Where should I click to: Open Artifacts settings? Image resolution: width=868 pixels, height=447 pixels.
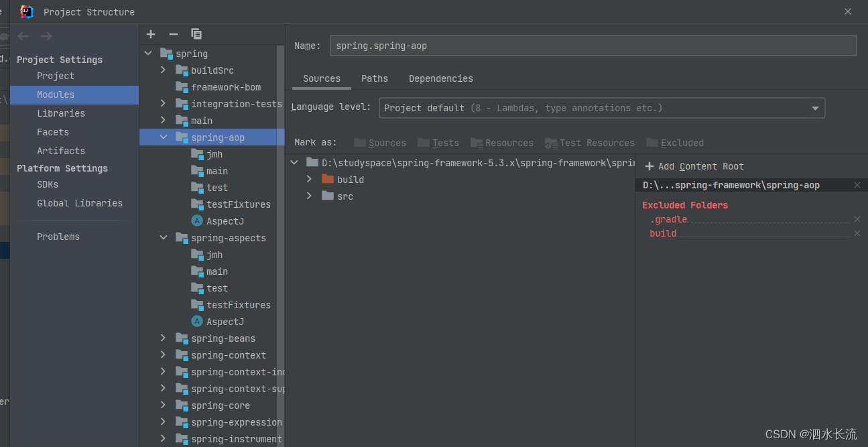(61, 151)
